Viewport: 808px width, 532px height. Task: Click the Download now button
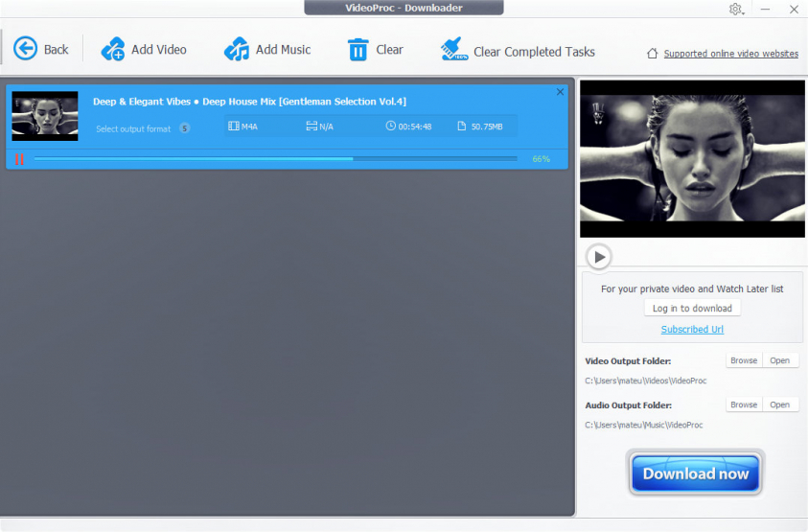(x=695, y=474)
